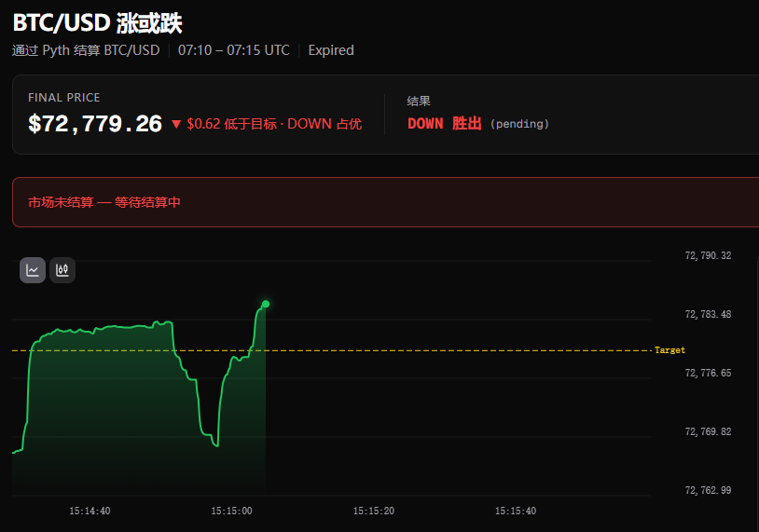
Task: Click the DOWN 胜出 result text
Action: tap(445, 124)
